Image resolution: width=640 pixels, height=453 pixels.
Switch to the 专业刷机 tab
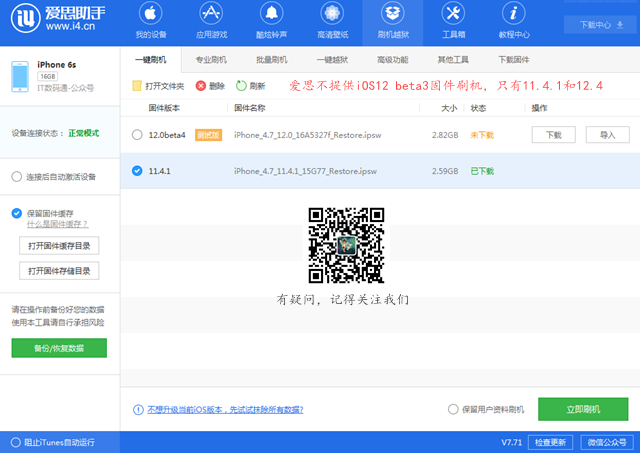point(211,60)
